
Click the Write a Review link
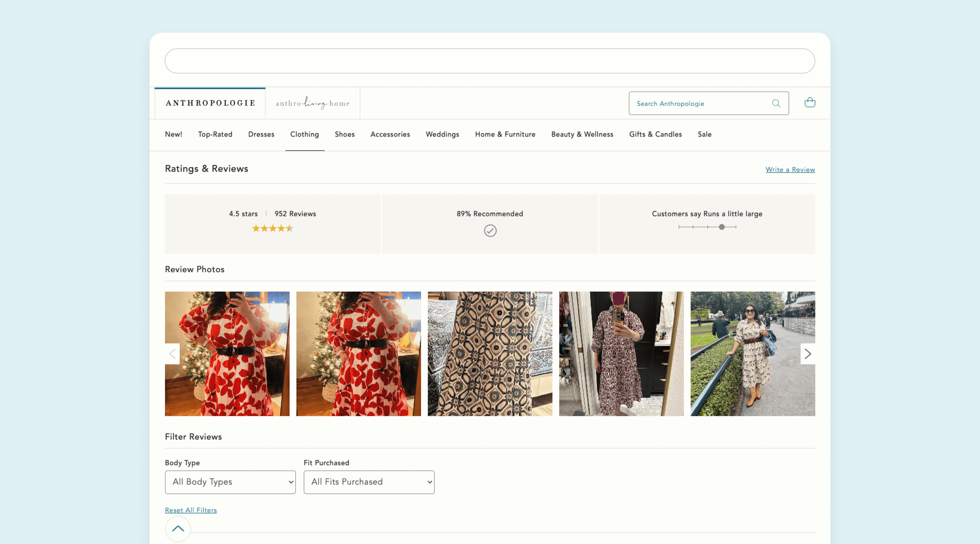pyautogui.click(x=790, y=169)
